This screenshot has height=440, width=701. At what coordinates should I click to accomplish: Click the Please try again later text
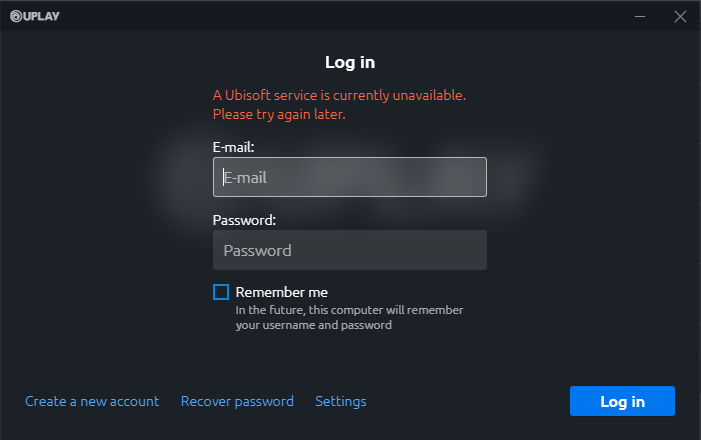pyautogui.click(x=279, y=114)
